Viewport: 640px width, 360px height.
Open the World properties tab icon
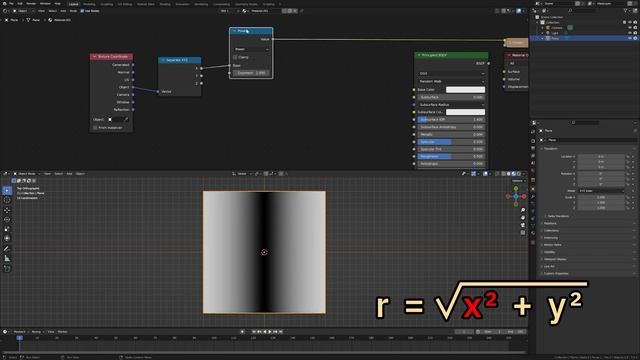[533, 171]
